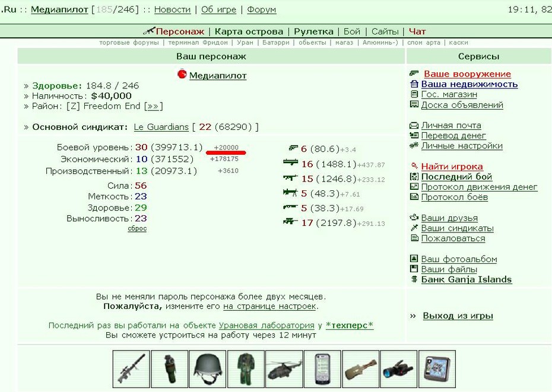
Task: Open the Перевод денег link
Action: [x=453, y=135]
